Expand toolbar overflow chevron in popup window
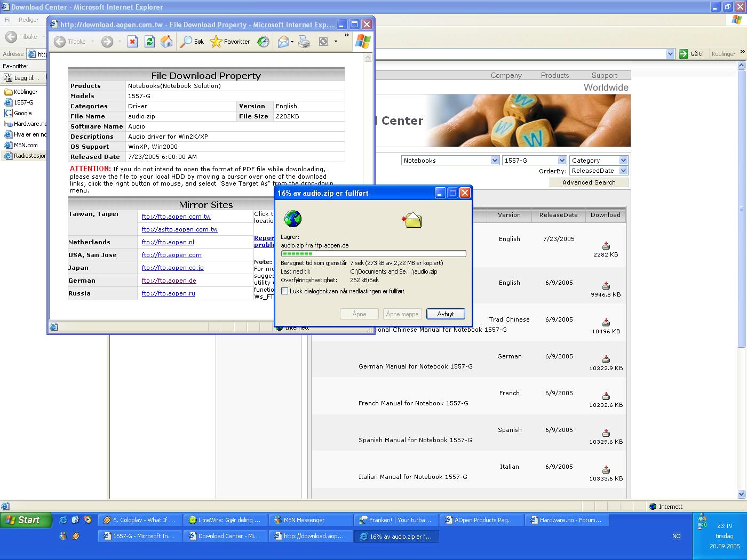The height and width of the screenshot is (560, 747). click(x=346, y=36)
